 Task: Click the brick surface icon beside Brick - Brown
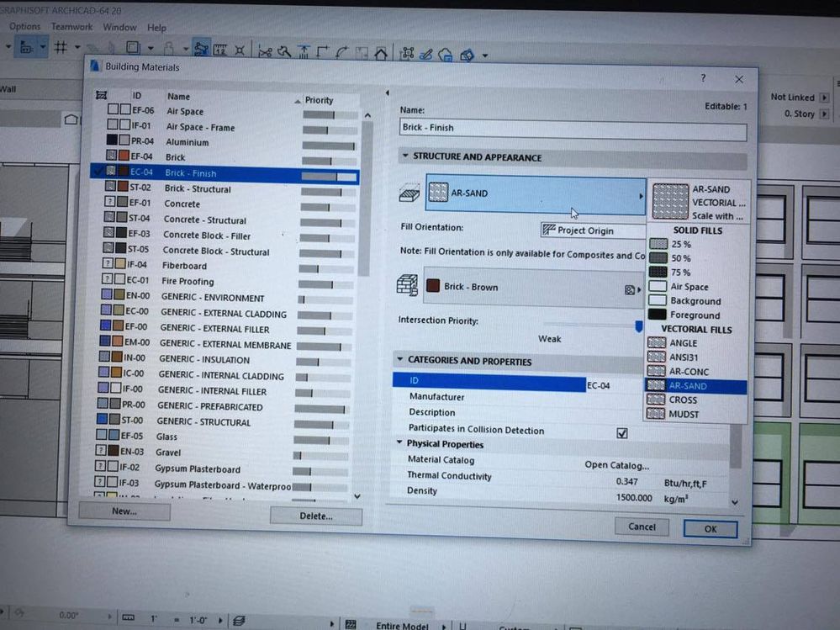tap(407, 285)
